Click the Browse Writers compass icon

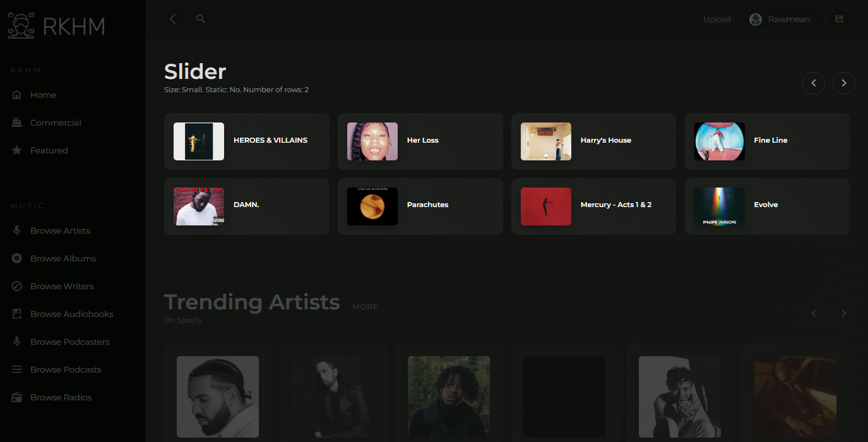click(x=17, y=286)
